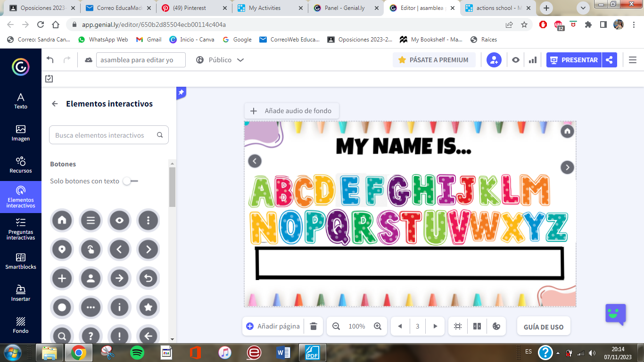This screenshot has height=362, width=644.
Task: Go to next page arrow in page stepper
Action: point(435,326)
